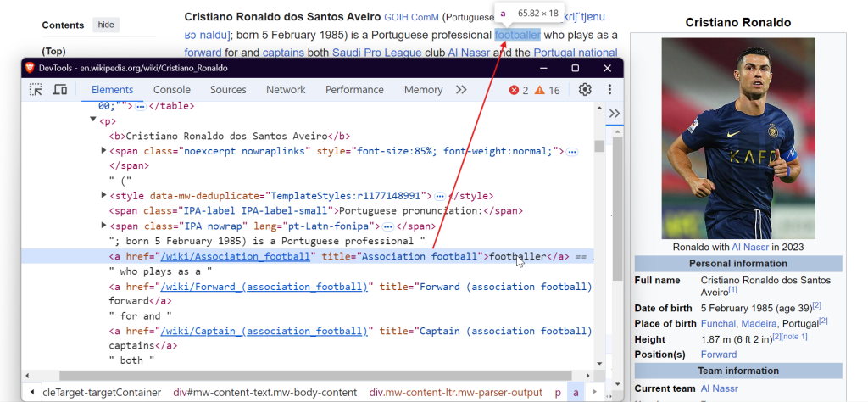Expand the noexcept nowraplinks span node
This screenshot has height=402, width=868.
click(103, 151)
